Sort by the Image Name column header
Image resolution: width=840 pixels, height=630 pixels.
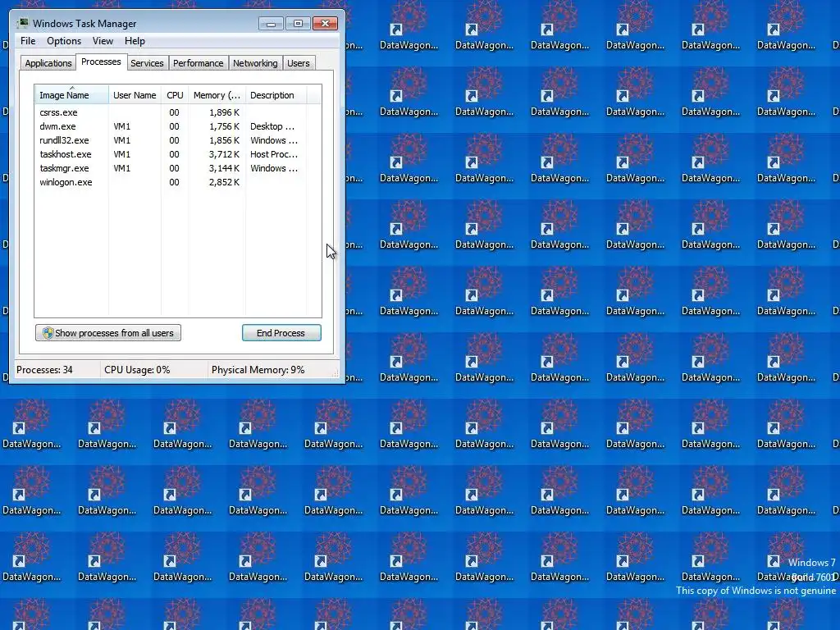coord(72,95)
